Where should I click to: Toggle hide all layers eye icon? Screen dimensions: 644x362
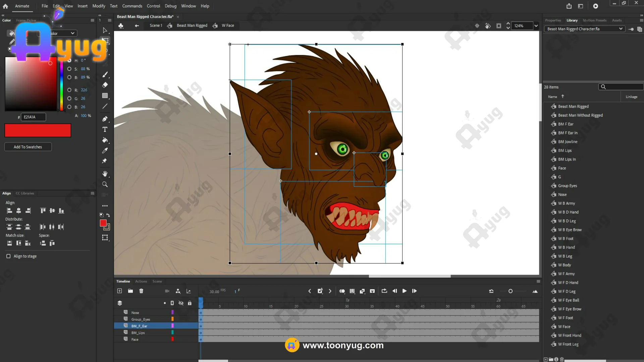(181, 303)
